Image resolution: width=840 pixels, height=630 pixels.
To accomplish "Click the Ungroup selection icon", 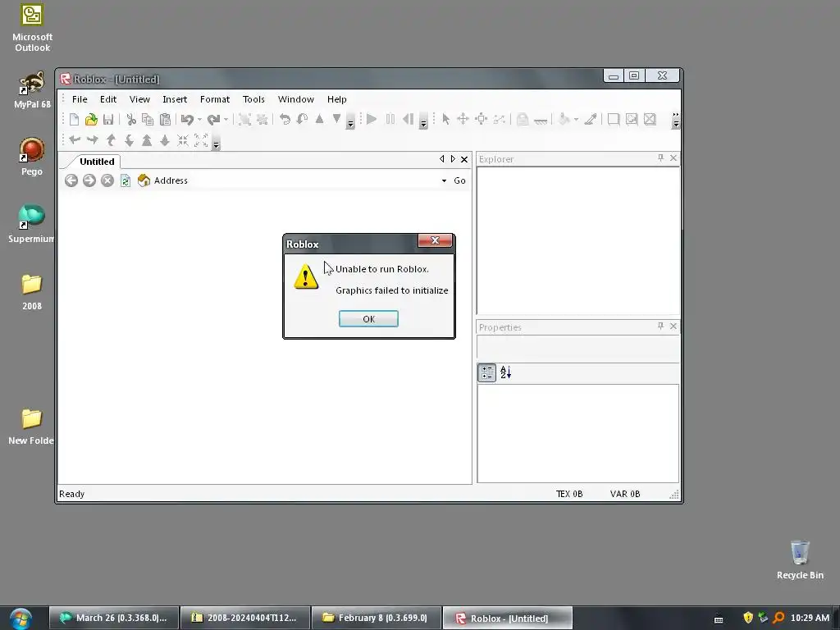I will click(262, 120).
